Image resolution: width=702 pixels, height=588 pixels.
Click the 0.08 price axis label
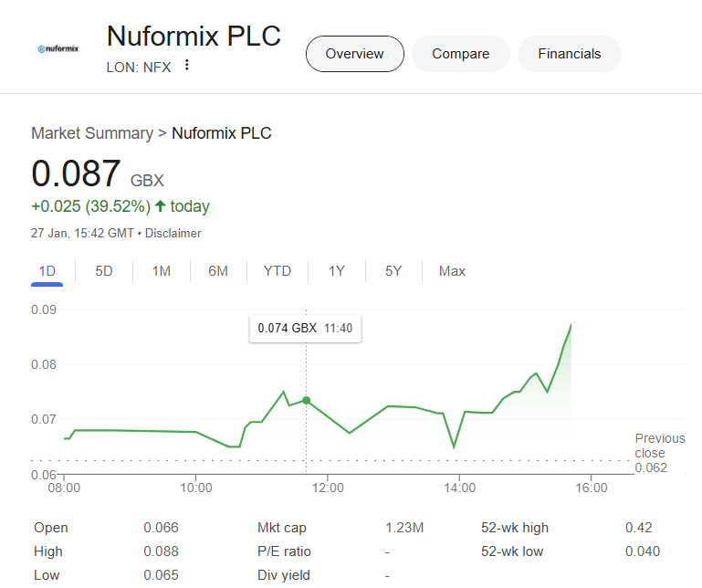[44, 364]
